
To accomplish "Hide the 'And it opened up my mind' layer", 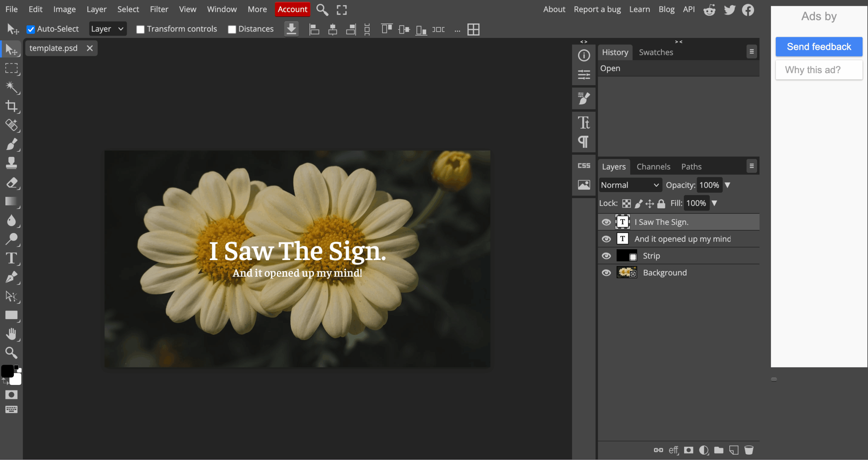I will click(606, 239).
